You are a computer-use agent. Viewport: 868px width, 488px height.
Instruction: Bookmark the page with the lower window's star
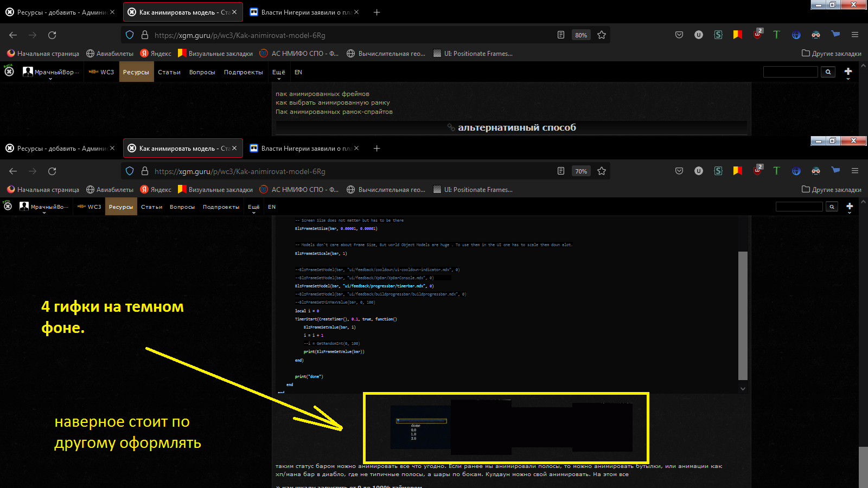(602, 171)
